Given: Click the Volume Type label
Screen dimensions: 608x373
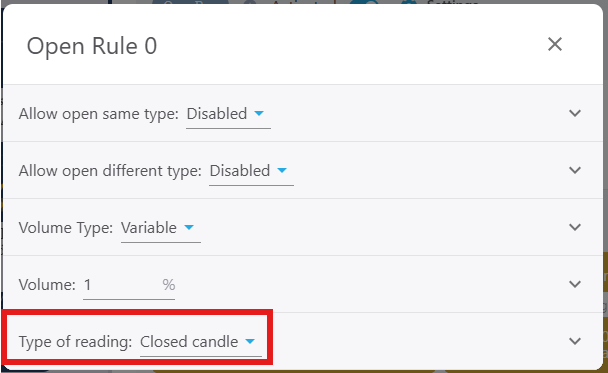Looking at the screenshot, I should click(x=66, y=228).
